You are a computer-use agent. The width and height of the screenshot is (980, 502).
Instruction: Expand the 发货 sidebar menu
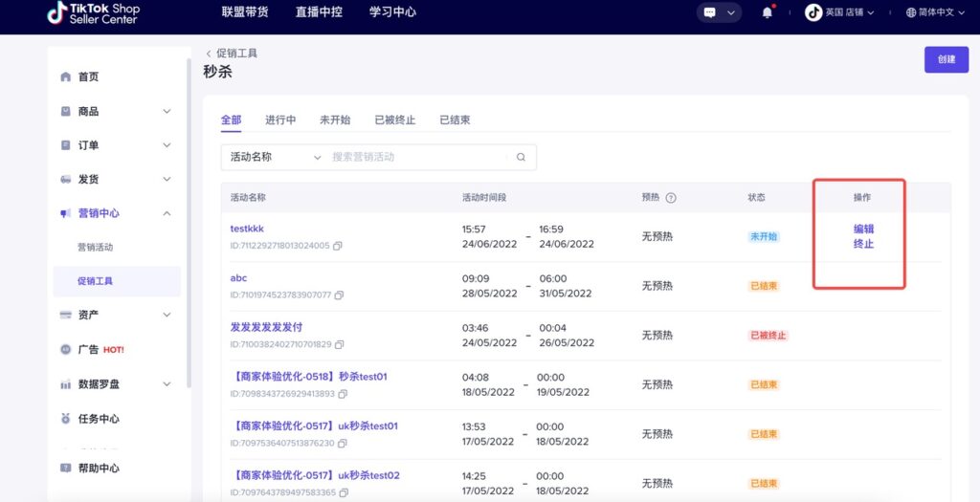[167, 179]
